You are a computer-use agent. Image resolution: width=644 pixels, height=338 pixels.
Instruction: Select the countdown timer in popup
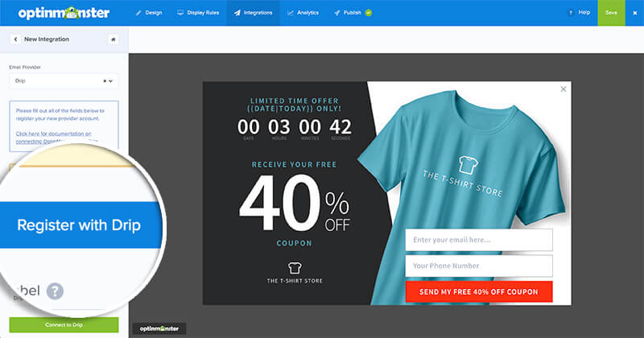pos(294,129)
